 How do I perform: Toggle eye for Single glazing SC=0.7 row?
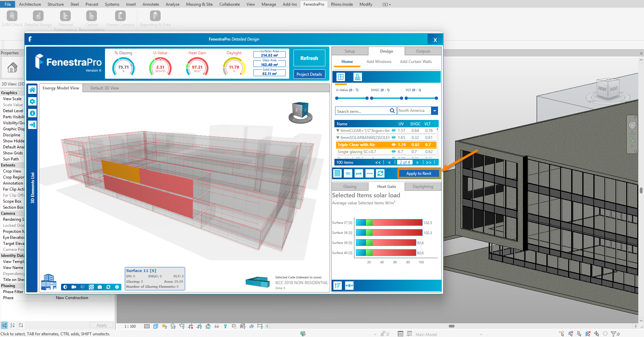coord(394,152)
